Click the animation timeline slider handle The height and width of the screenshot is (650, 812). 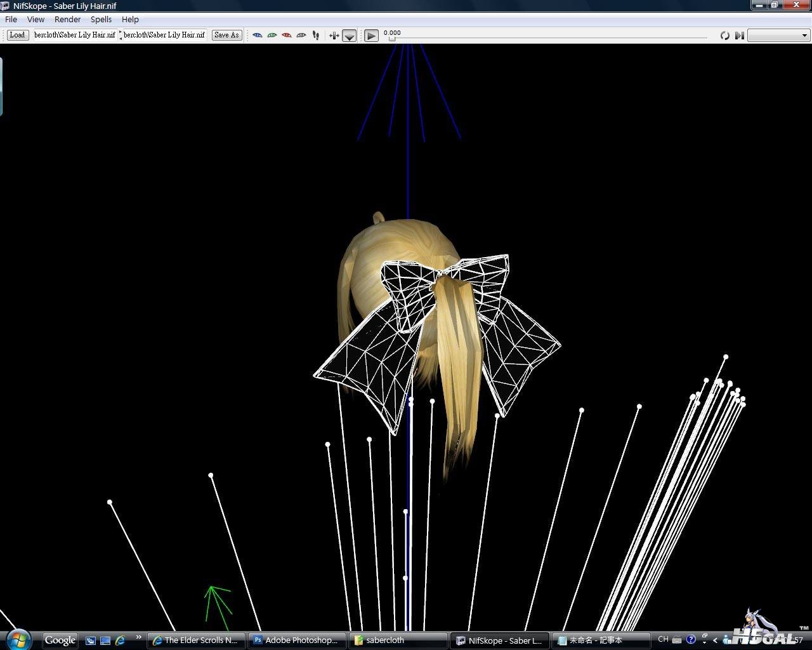coord(391,39)
